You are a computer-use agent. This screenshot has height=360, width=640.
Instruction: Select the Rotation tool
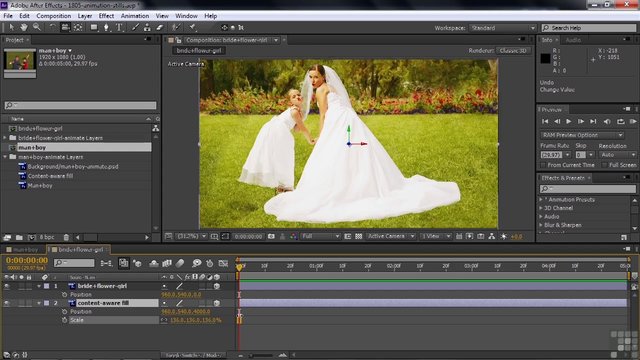(x=52, y=27)
